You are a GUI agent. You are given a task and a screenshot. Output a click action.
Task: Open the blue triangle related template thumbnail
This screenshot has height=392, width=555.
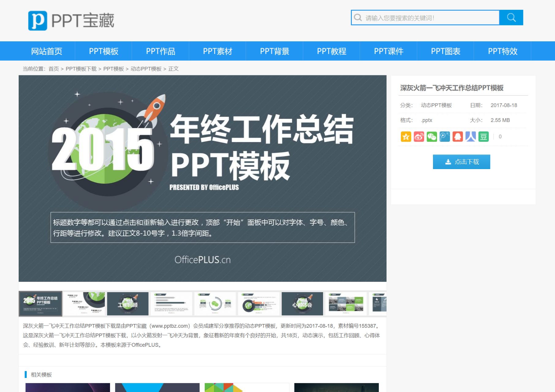157,387
